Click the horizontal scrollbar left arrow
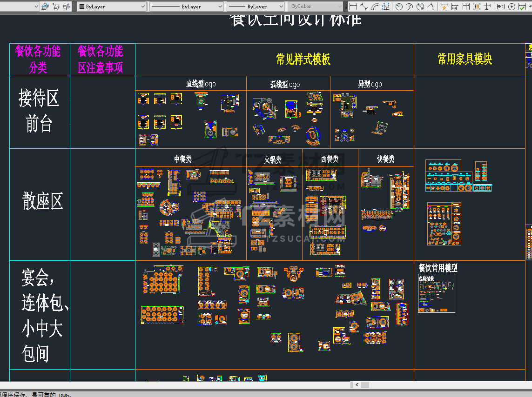 point(357,384)
